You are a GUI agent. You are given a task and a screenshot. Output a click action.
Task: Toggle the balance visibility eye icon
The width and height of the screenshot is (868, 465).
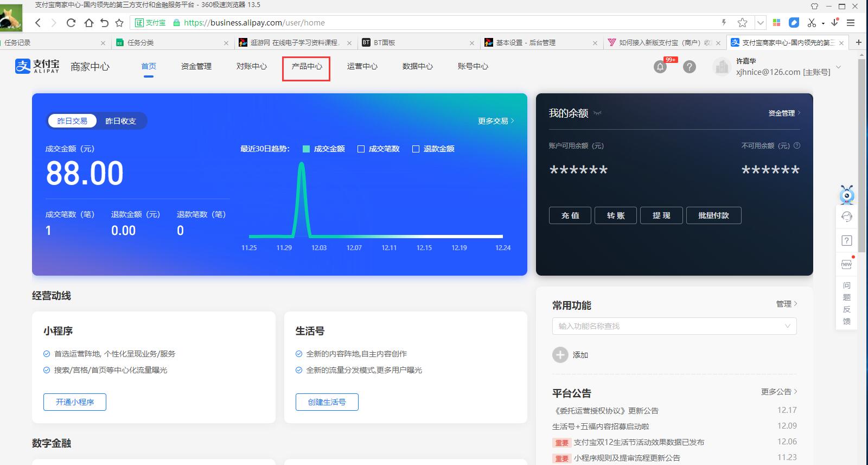pyautogui.click(x=597, y=113)
